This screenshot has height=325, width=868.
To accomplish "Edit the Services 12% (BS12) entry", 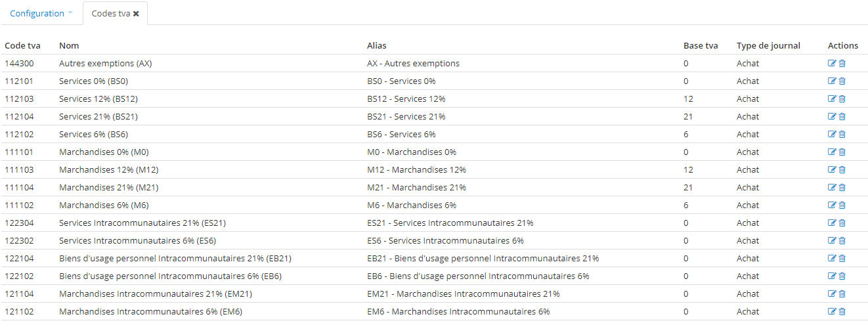I will (832, 99).
